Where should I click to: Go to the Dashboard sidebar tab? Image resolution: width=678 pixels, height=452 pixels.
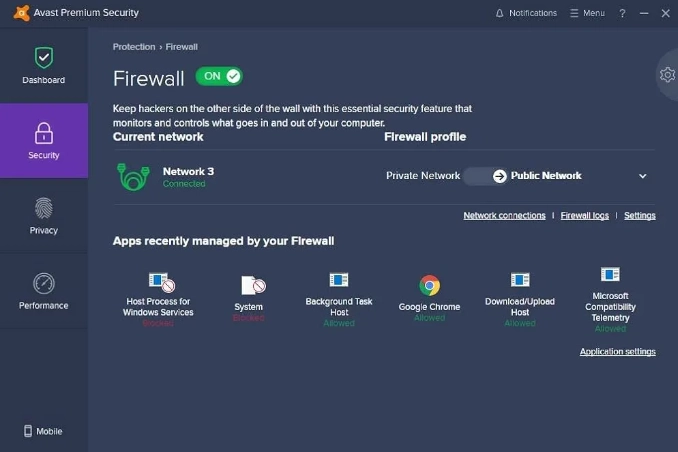(44, 66)
